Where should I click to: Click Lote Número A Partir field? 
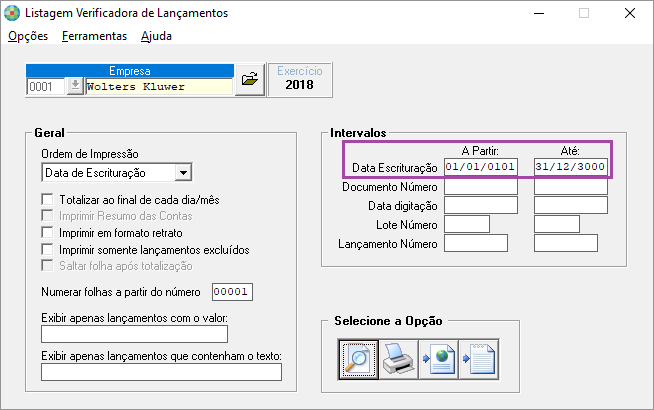pyautogui.click(x=467, y=224)
